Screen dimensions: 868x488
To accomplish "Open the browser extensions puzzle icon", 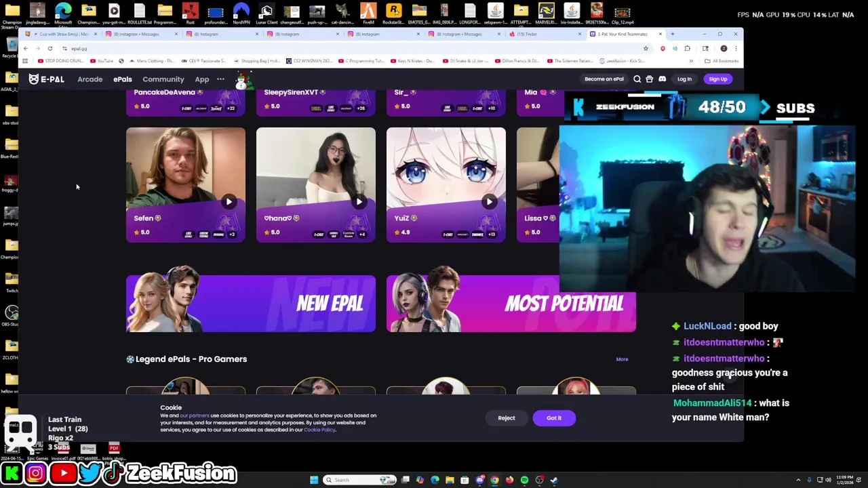I will click(688, 49).
